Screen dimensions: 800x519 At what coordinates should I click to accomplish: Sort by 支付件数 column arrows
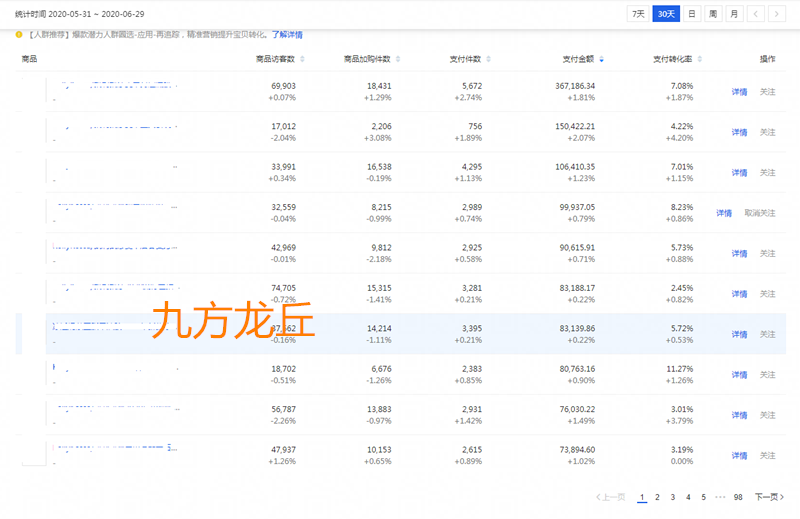click(488, 59)
